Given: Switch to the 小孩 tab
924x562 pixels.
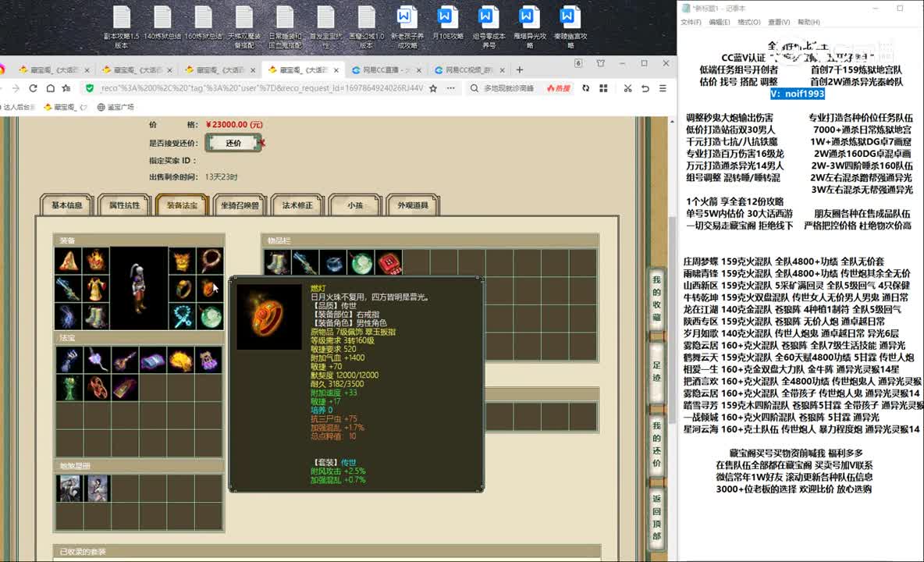Looking at the screenshot, I should click(355, 205).
